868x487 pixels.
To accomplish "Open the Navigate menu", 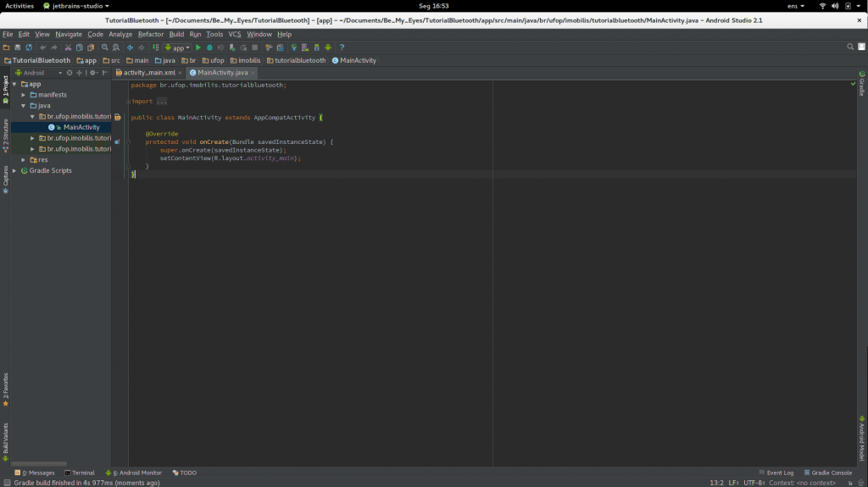I will (69, 35).
